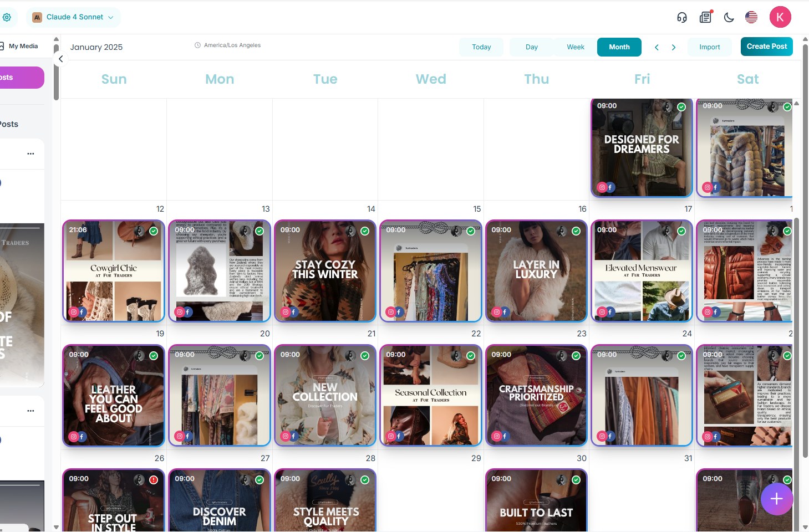This screenshot has height=532, width=809.
Task: Click the Fri column header
Action: (x=642, y=79)
